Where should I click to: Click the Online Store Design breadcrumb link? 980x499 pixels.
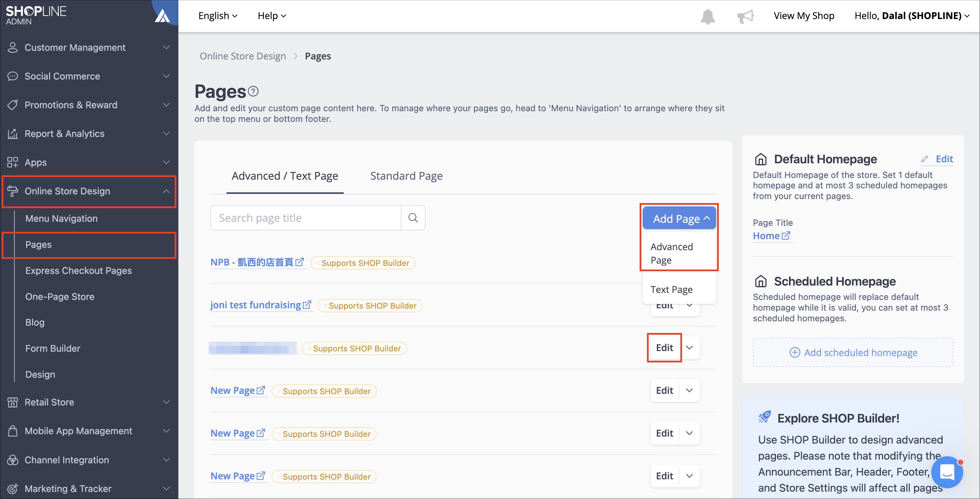tap(243, 56)
